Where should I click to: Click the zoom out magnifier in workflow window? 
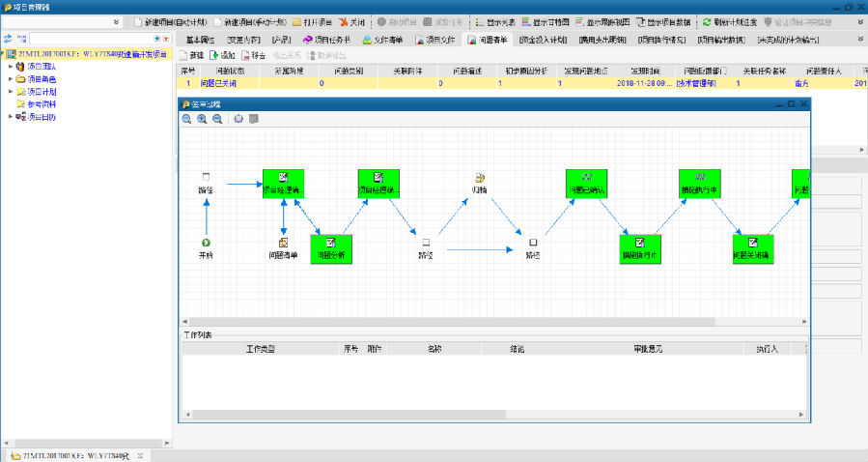click(217, 119)
